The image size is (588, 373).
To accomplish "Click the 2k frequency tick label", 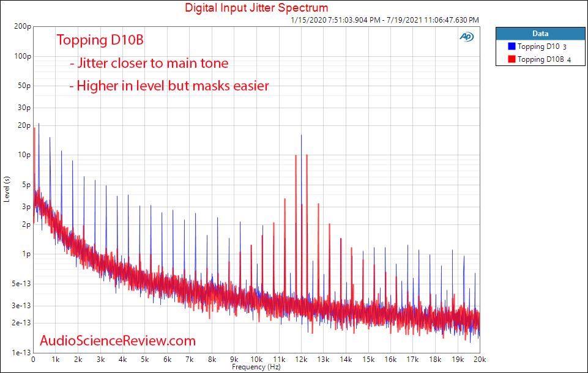I will coord(78,359).
